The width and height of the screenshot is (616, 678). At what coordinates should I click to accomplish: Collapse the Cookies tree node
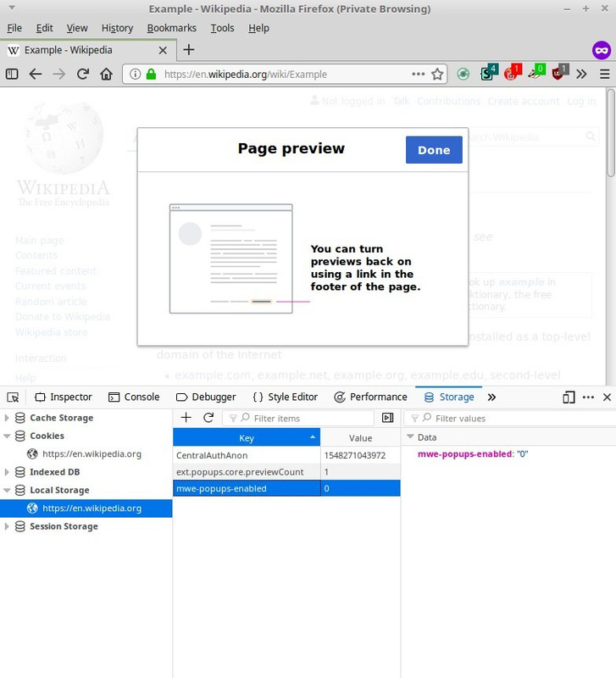[7, 436]
